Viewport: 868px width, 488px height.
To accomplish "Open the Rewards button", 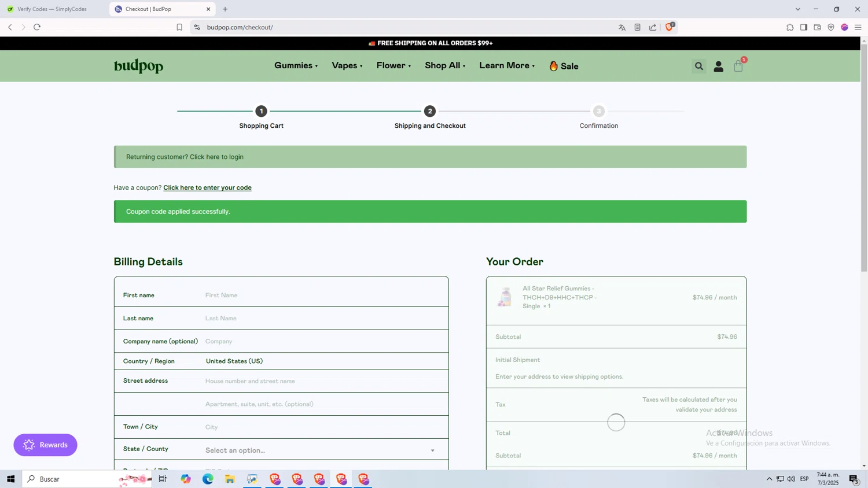I will pyautogui.click(x=45, y=445).
